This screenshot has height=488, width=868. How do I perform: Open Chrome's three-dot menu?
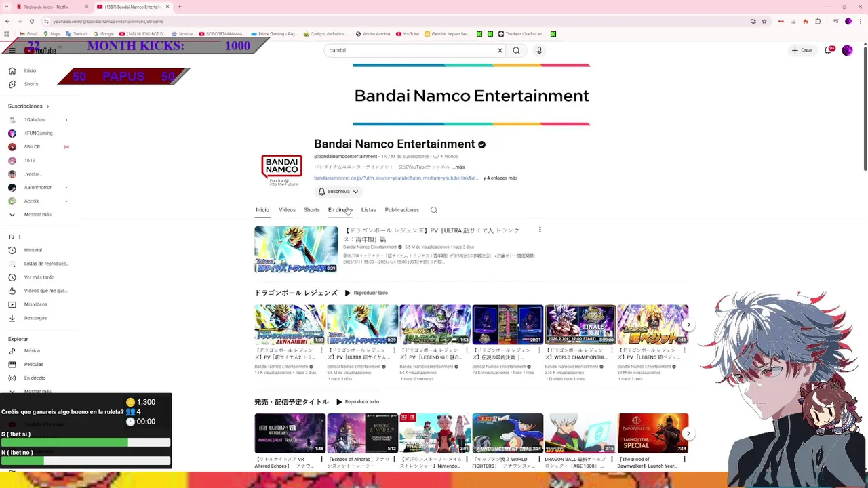pyautogui.click(x=860, y=21)
